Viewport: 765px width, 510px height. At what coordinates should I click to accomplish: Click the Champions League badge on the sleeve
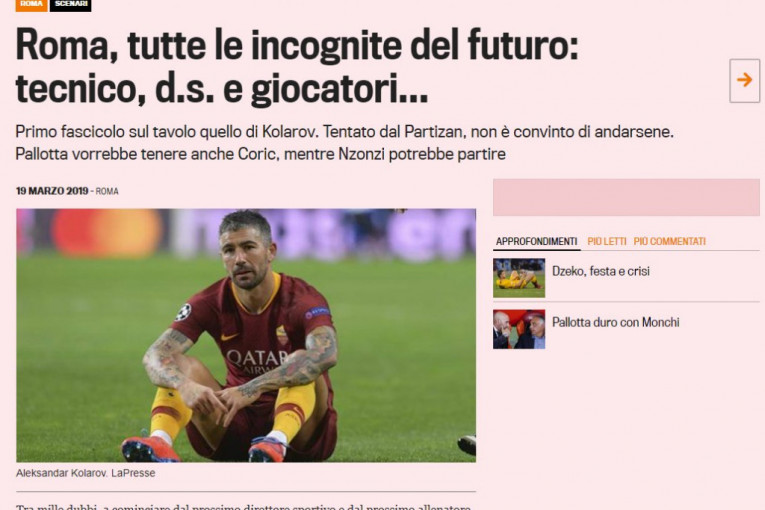184,312
